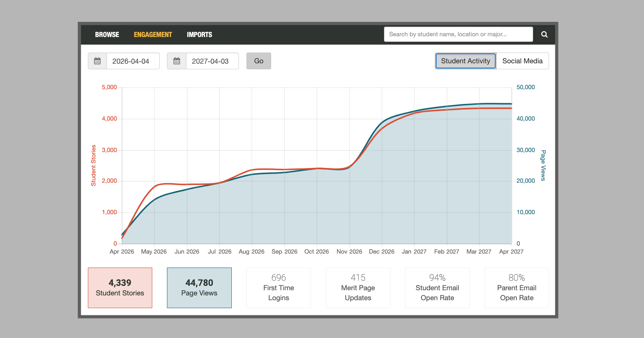This screenshot has height=338, width=644.
Task: Select the Student Email Open Rate card
Action: [x=437, y=288]
